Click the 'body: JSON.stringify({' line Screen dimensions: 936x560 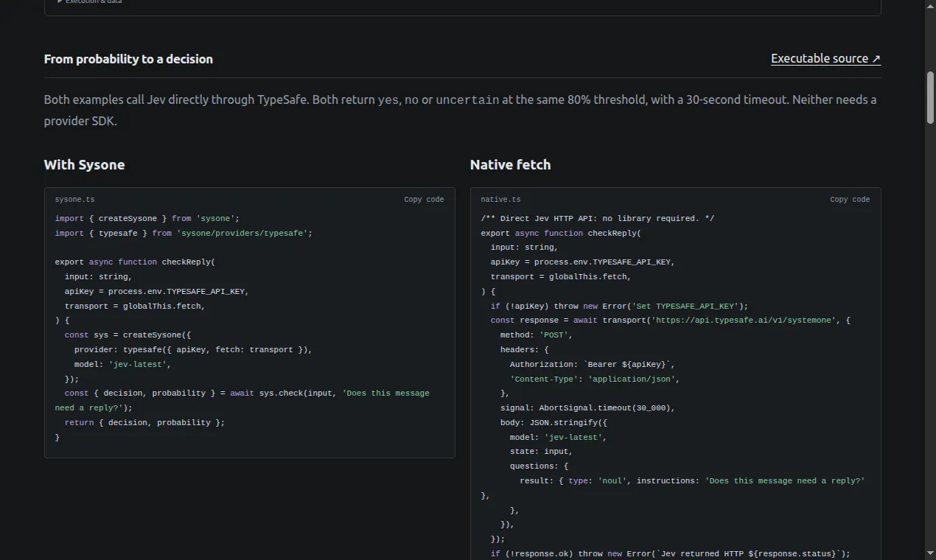(553, 422)
